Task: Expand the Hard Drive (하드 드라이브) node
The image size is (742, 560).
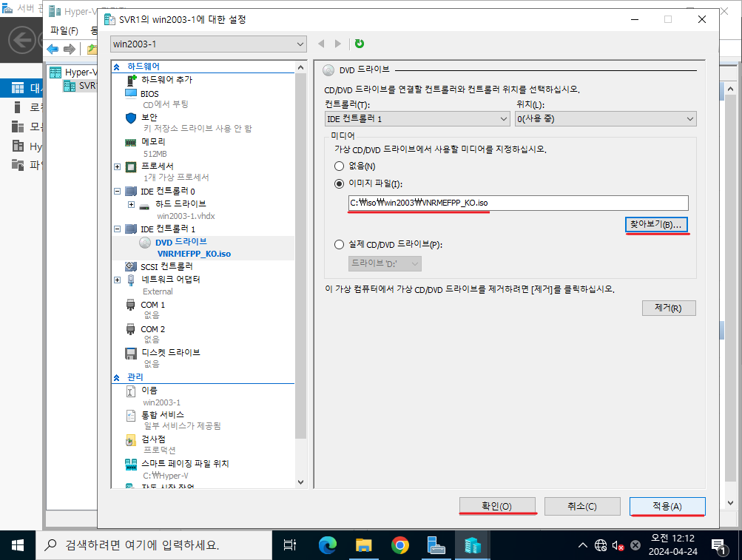Action: tap(132, 204)
